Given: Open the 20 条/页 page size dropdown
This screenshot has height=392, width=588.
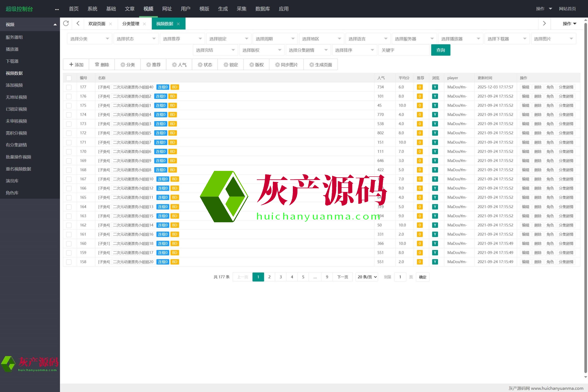Looking at the screenshot, I should tap(367, 277).
